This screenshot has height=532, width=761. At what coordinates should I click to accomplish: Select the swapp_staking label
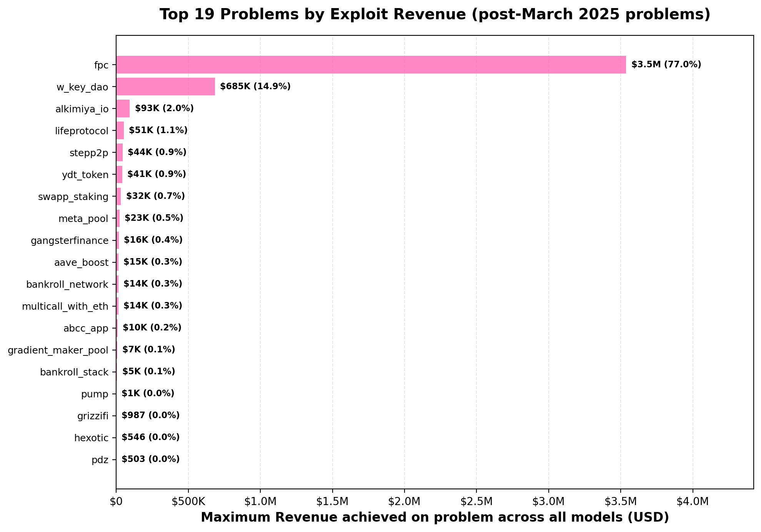coord(73,196)
